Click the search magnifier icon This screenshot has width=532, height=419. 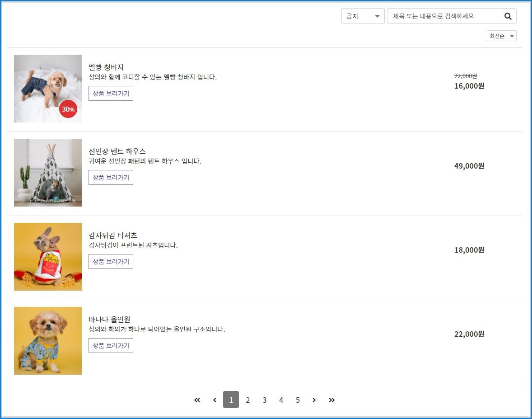click(508, 16)
